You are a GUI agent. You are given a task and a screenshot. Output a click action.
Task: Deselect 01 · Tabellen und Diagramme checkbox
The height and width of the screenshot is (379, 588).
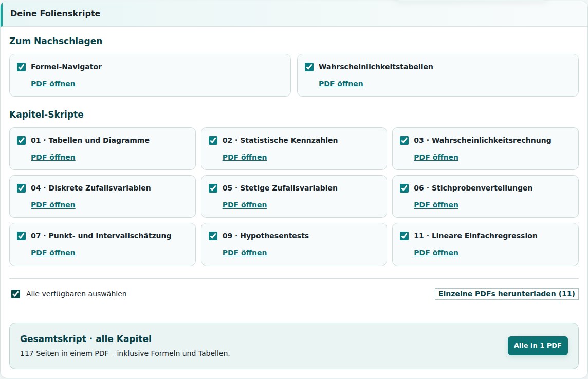tap(22, 140)
